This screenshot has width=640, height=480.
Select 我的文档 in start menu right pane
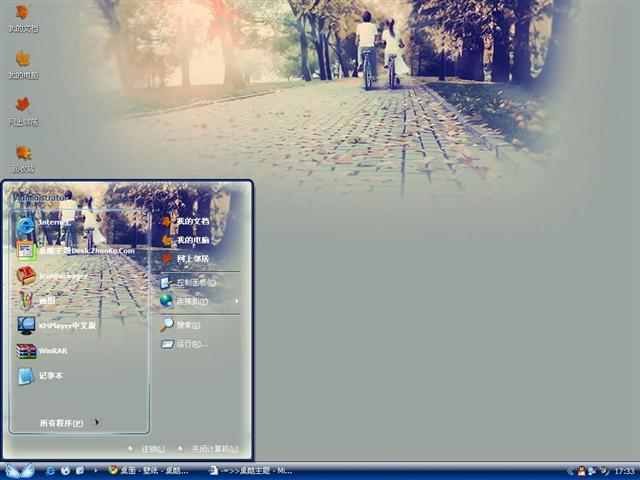pos(186,221)
